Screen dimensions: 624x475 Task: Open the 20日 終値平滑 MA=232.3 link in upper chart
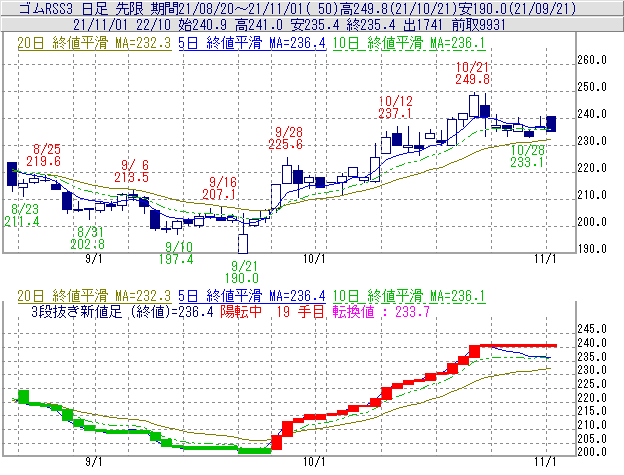coord(94,43)
